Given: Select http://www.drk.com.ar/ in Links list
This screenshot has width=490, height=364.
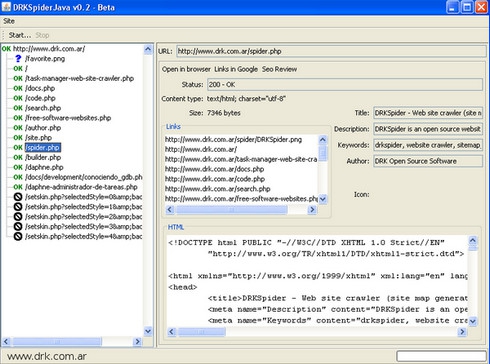Looking at the screenshot, I should click(201, 149).
